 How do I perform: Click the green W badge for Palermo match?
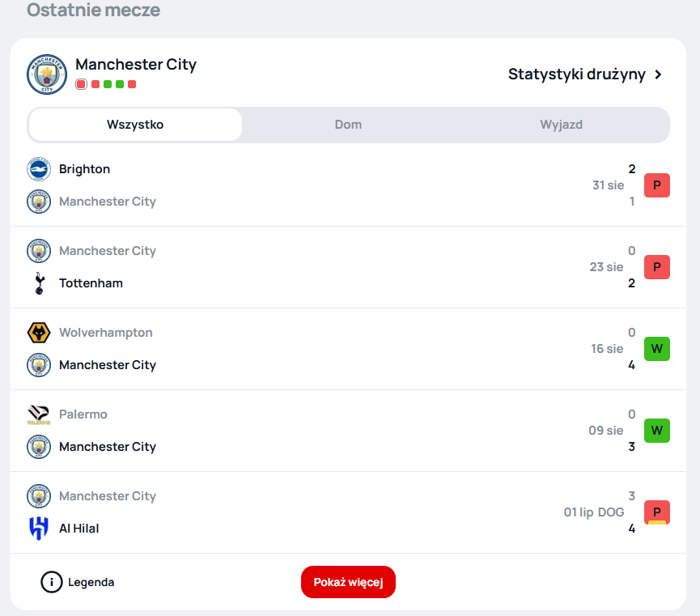point(656,431)
